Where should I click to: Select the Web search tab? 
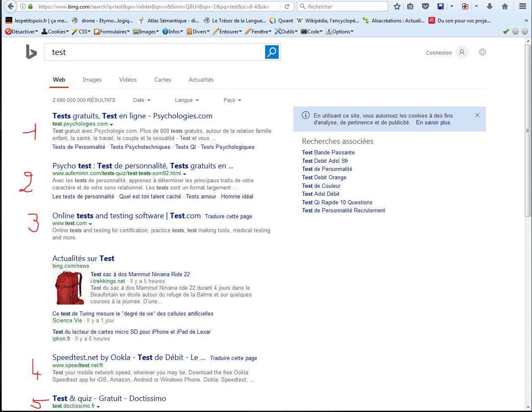click(x=59, y=80)
